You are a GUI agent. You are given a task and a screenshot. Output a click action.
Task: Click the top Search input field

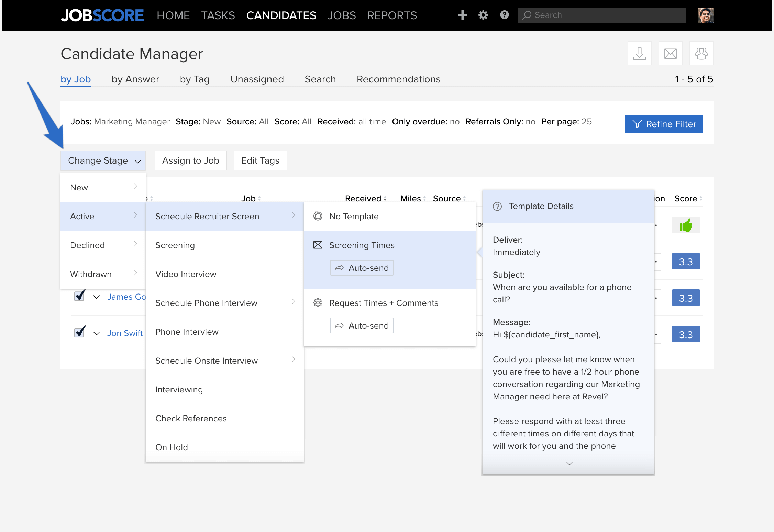[601, 15]
